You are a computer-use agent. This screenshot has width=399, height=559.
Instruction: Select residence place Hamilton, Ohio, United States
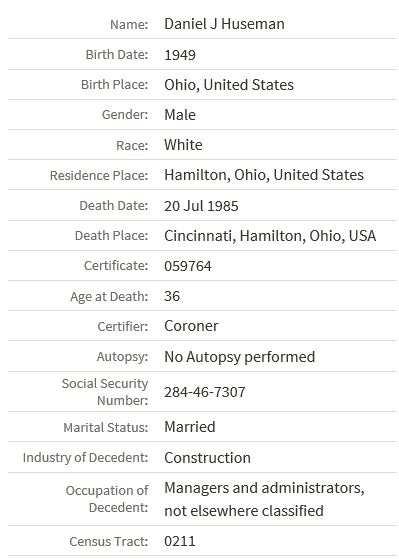coord(264,175)
